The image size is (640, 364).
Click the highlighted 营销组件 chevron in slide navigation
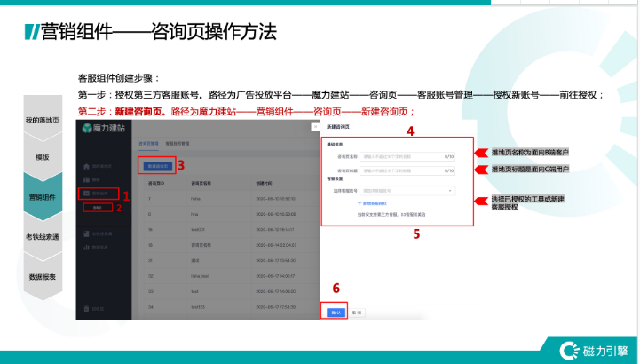(43, 197)
